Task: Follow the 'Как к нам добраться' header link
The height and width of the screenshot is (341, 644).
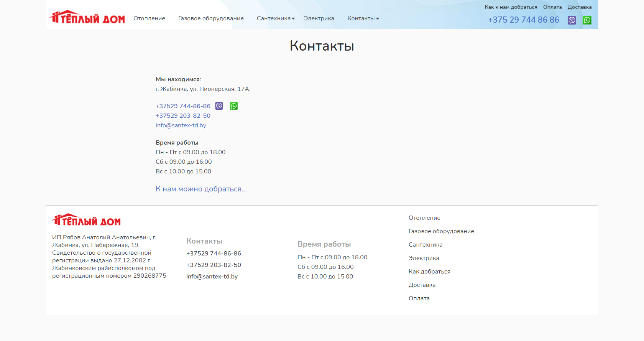Action: 511,7
